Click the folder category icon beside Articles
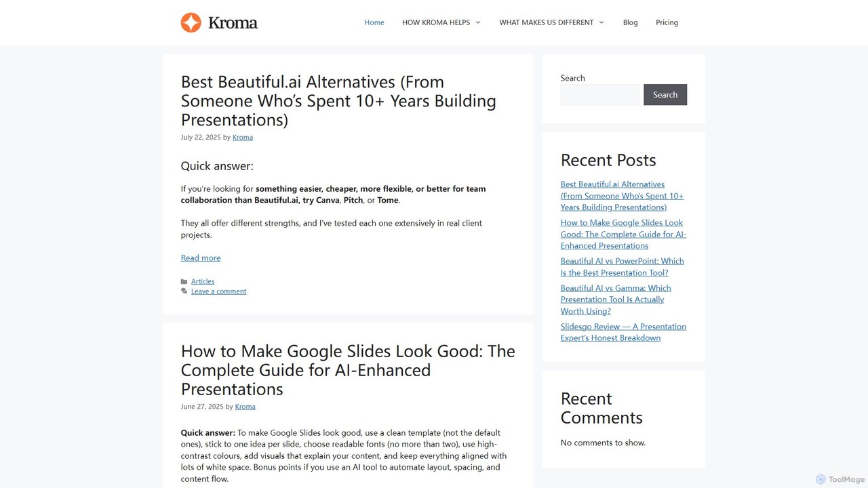 click(x=184, y=281)
